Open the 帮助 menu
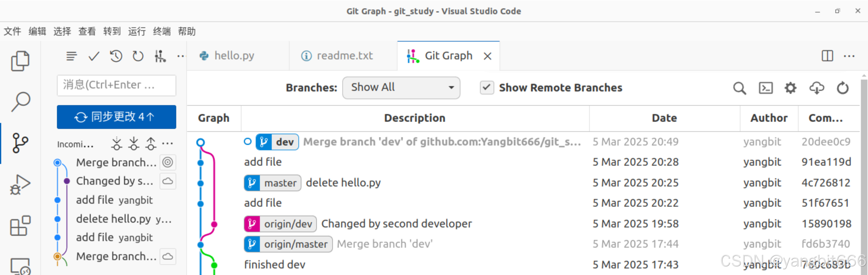 click(x=187, y=31)
